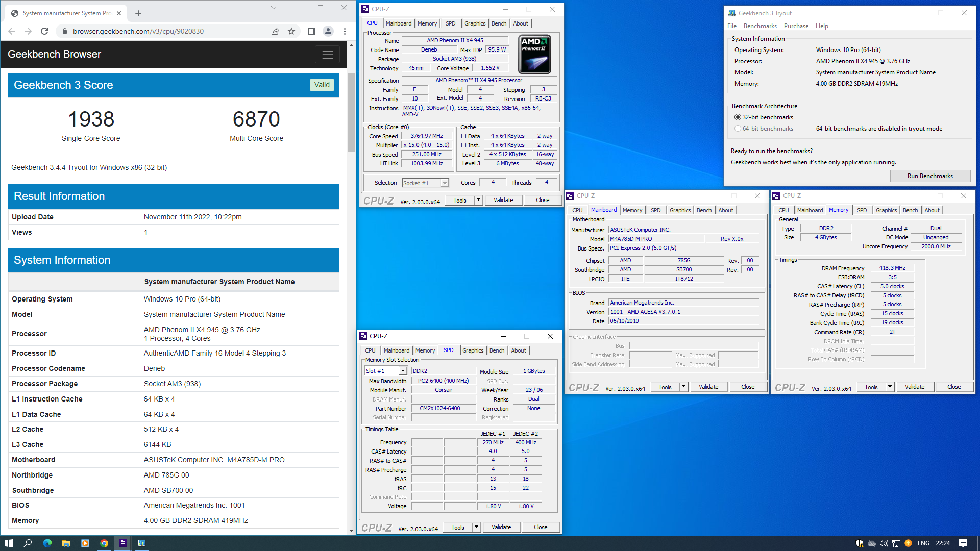This screenshot has height=551, width=980.
Task: Open taskbar search magnifier
Action: [x=28, y=543]
